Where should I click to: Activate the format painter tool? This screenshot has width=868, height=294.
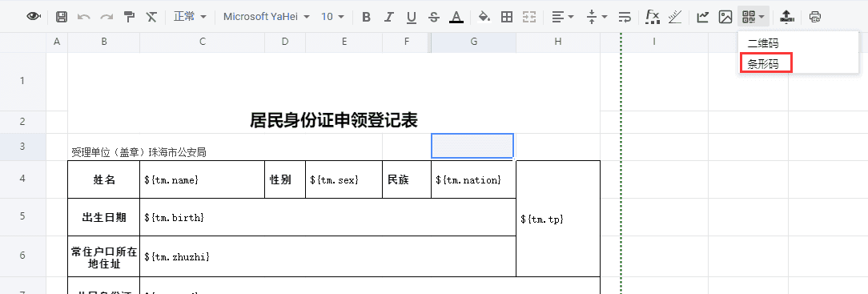pyautogui.click(x=129, y=17)
